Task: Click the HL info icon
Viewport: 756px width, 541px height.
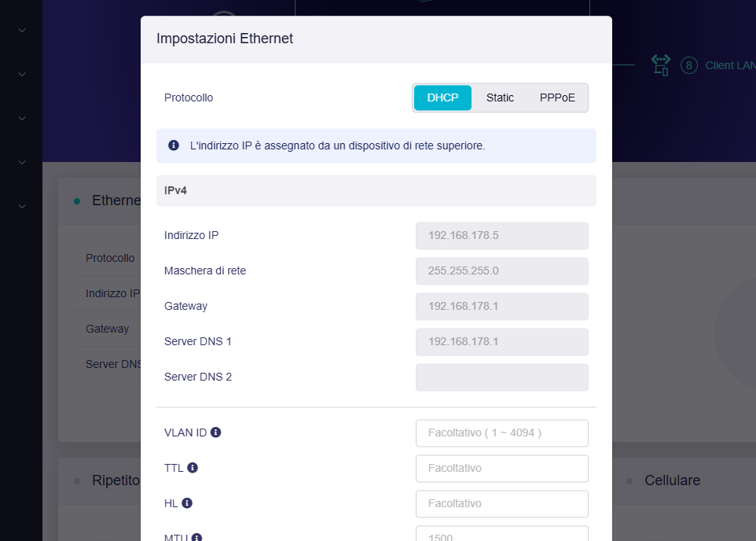Action: (187, 503)
